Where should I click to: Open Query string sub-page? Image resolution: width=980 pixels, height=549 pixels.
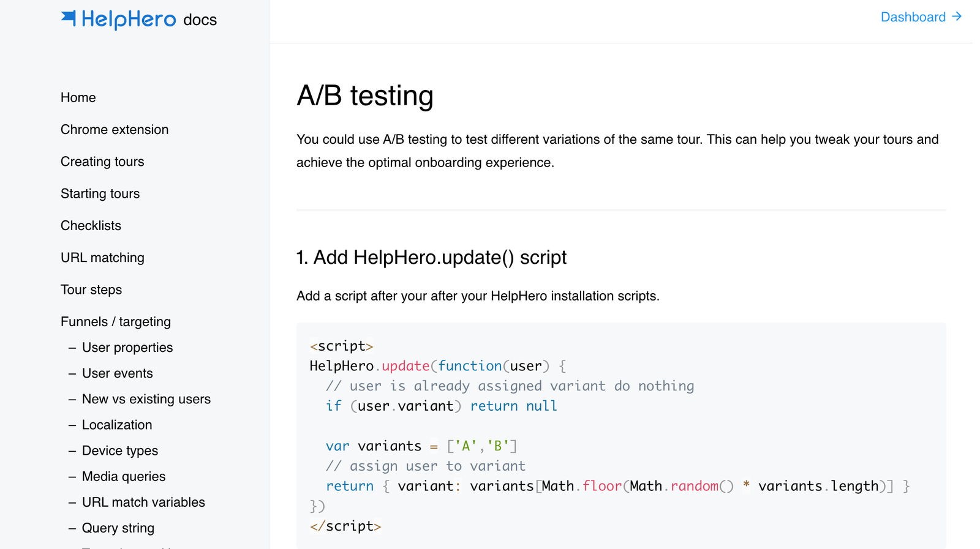[118, 528]
